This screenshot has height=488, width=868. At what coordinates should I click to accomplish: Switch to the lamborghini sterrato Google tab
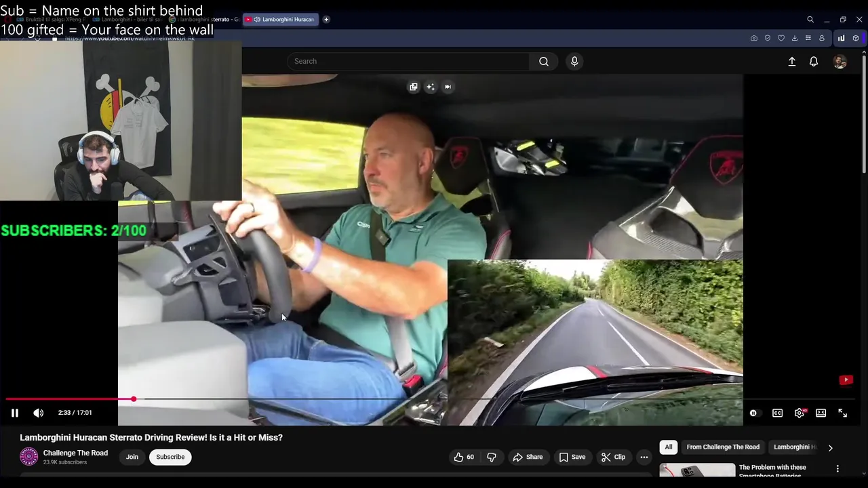pos(204,20)
